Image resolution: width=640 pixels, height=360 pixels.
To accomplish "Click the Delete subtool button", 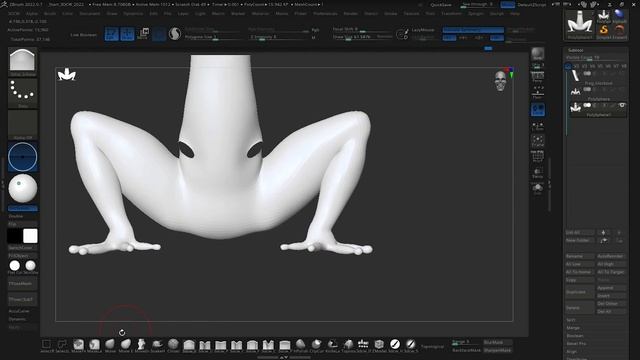I will pos(579,307).
